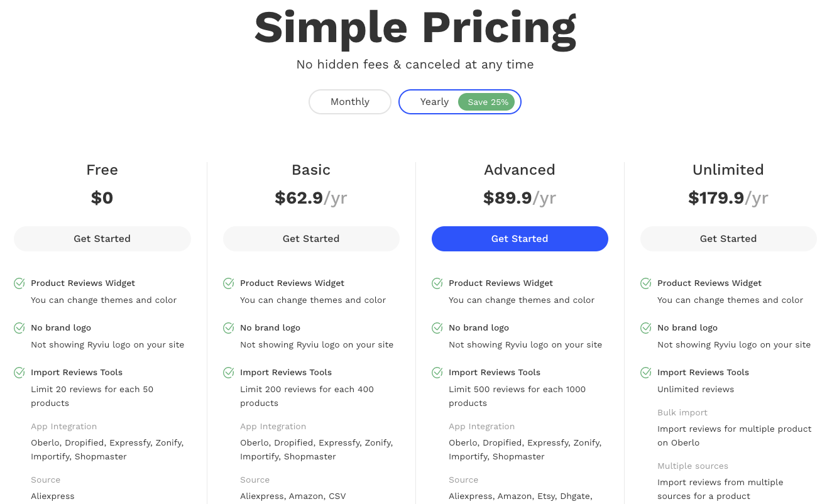The width and height of the screenshot is (827, 504).
Task: Click App Integration label under Basic plan
Action: (273, 427)
